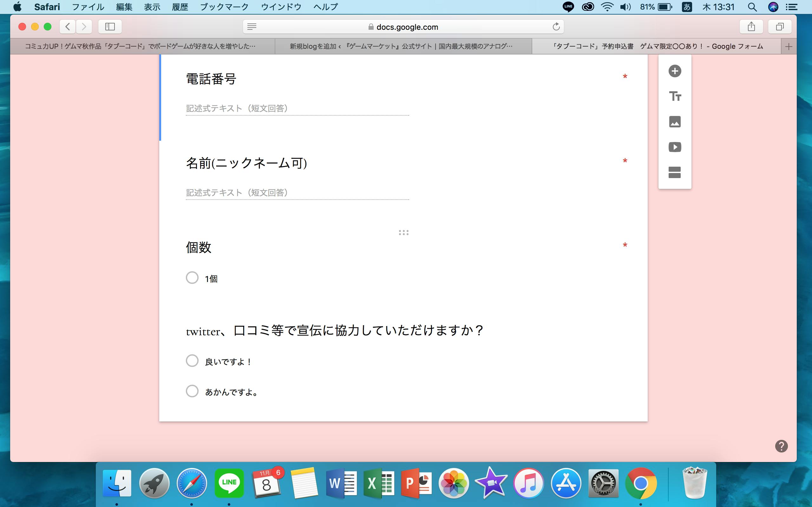The image size is (812, 507).
Task: Add title and description text icon
Action: click(674, 96)
